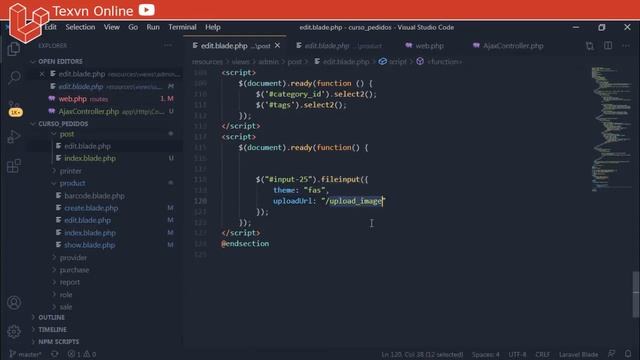Click the code minimap overview
The height and width of the screenshot is (360, 640).
tap(611, 129)
